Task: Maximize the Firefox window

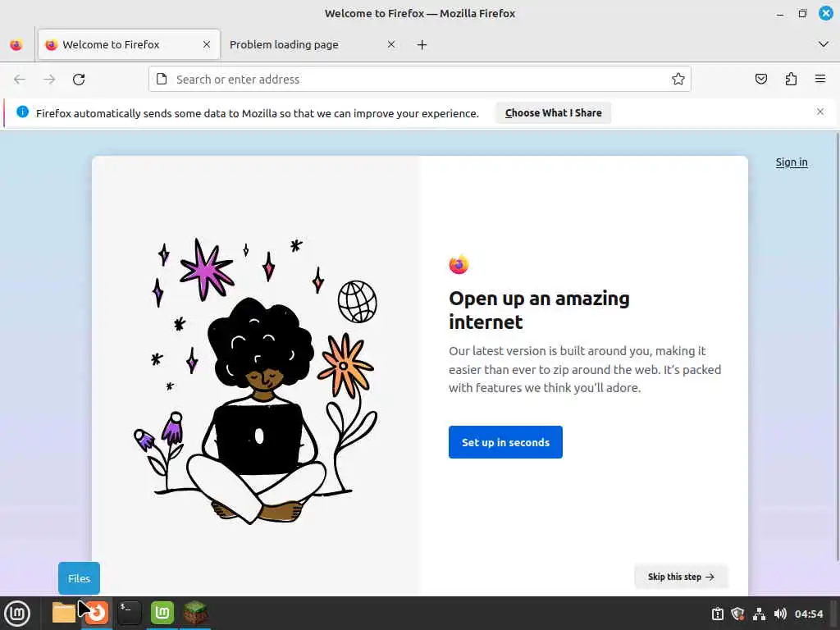Action: click(802, 14)
